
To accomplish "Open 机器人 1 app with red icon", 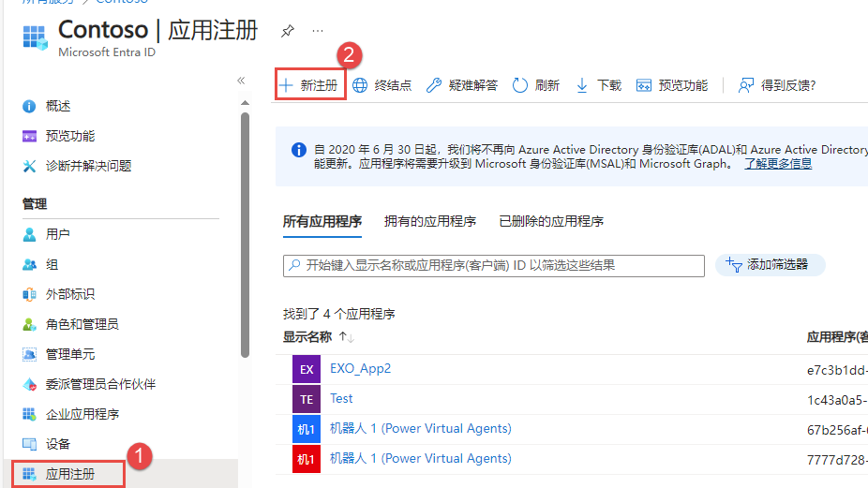I will pos(421,458).
